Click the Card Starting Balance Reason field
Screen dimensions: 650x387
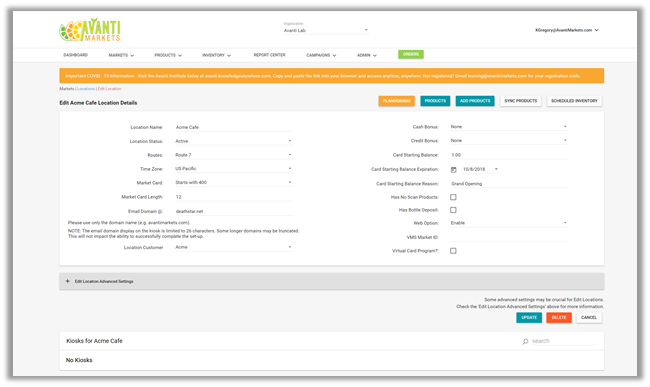[509, 184]
